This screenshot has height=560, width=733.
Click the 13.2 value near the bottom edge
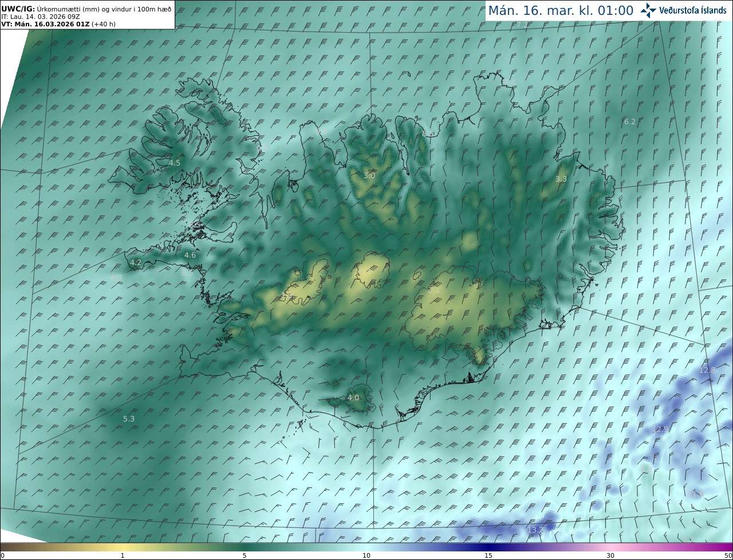tap(535, 530)
